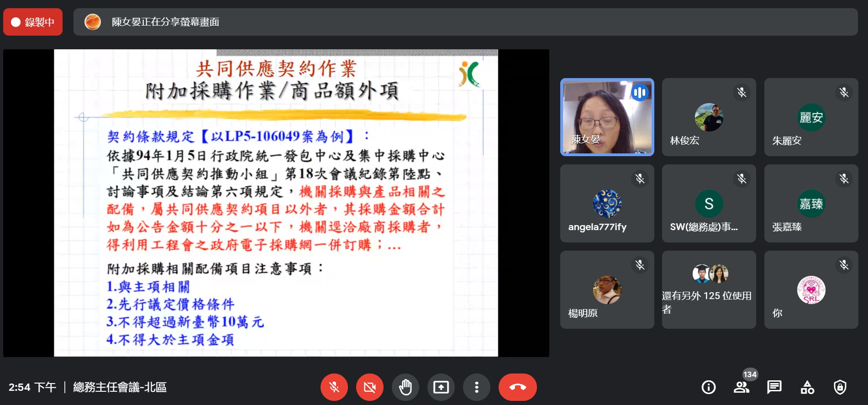Turn on your camera
The image size is (868, 405).
pyautogui.click(x=369, y=387)
